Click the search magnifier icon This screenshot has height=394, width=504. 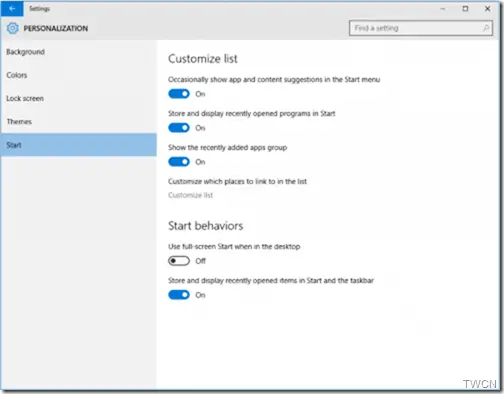coord(486,28)
